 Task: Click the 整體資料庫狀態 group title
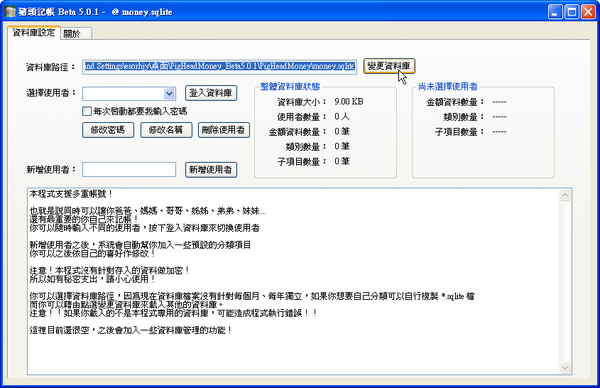tap(290, 87)
